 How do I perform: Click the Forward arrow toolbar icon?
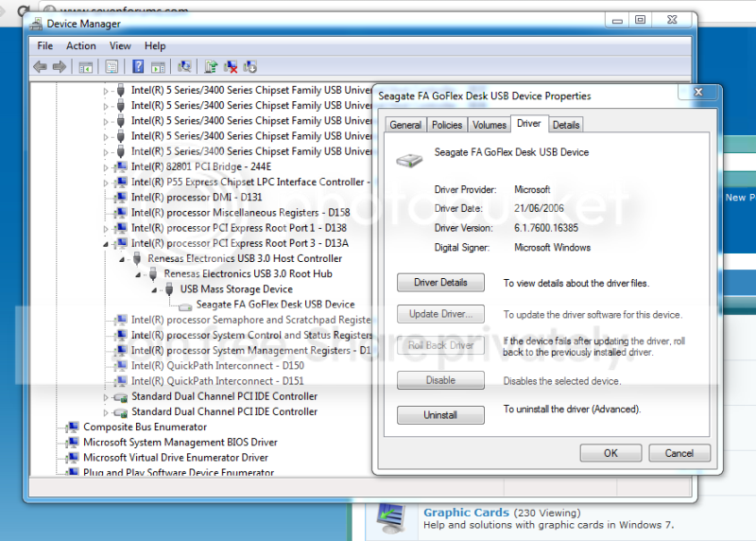pos(60,66)
